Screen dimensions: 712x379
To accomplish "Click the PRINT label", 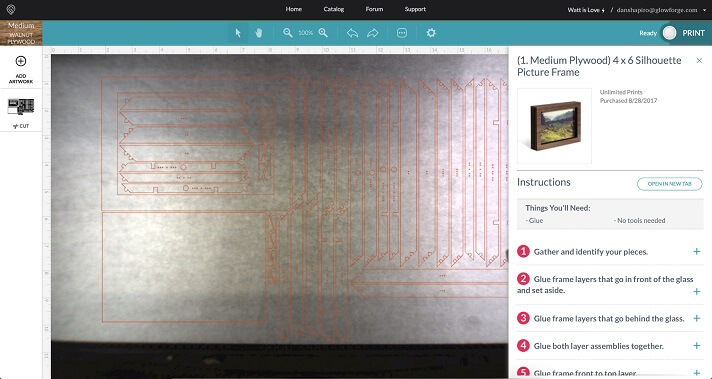I will coord(693,33).
